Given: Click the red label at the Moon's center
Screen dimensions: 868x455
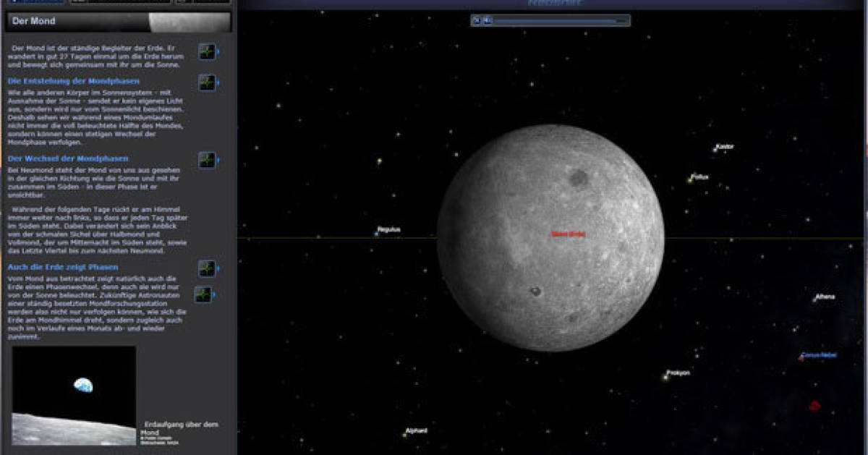Looking at the screenshot, I should click(568, 234).
